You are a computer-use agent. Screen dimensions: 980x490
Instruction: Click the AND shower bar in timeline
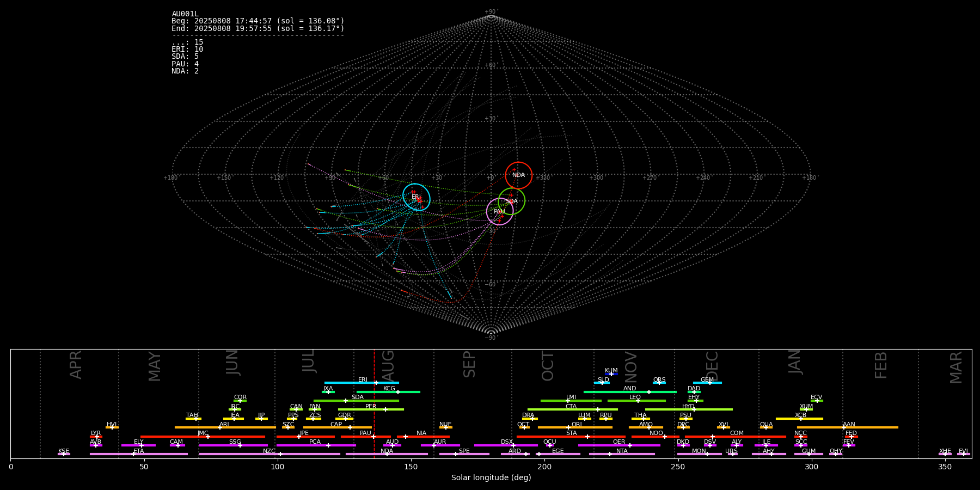[630, 392]
